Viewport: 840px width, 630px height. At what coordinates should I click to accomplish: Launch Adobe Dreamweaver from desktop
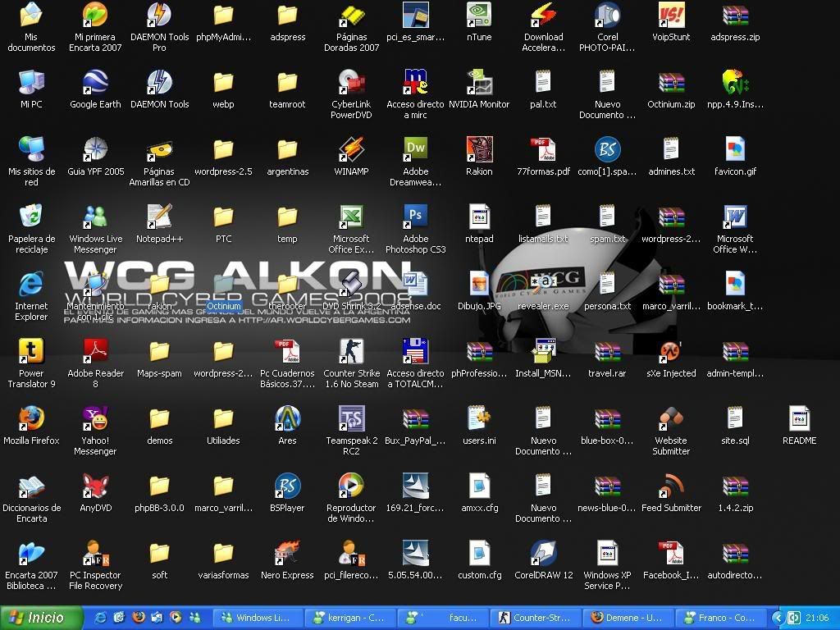point(416,149)
